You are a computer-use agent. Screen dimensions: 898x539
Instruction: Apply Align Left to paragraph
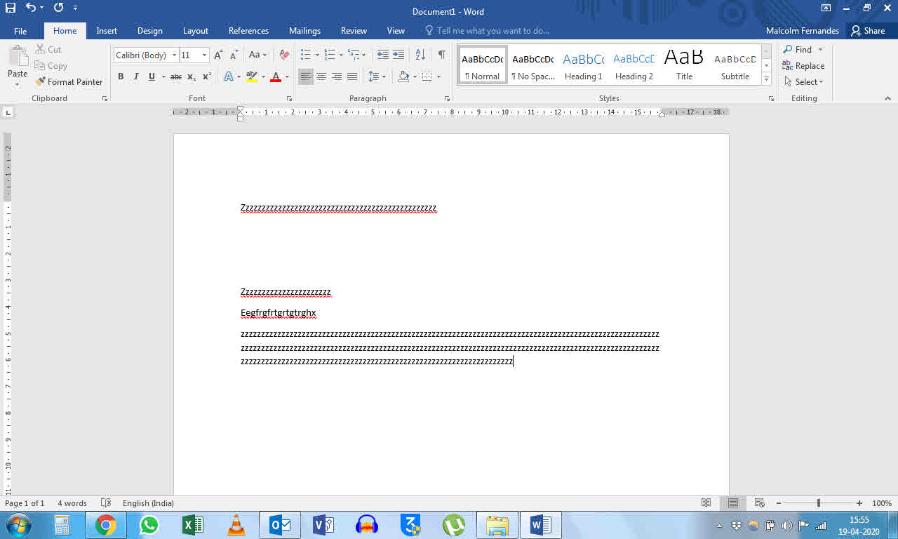point(306,76)
